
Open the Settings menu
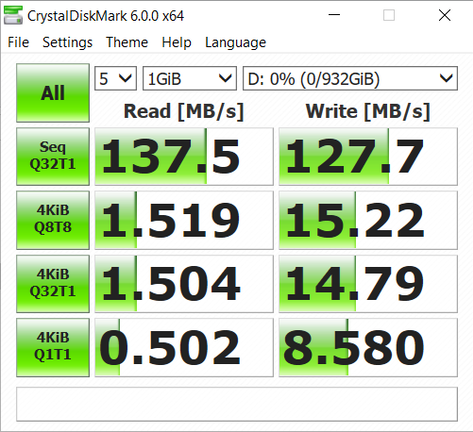pos(67,42)
